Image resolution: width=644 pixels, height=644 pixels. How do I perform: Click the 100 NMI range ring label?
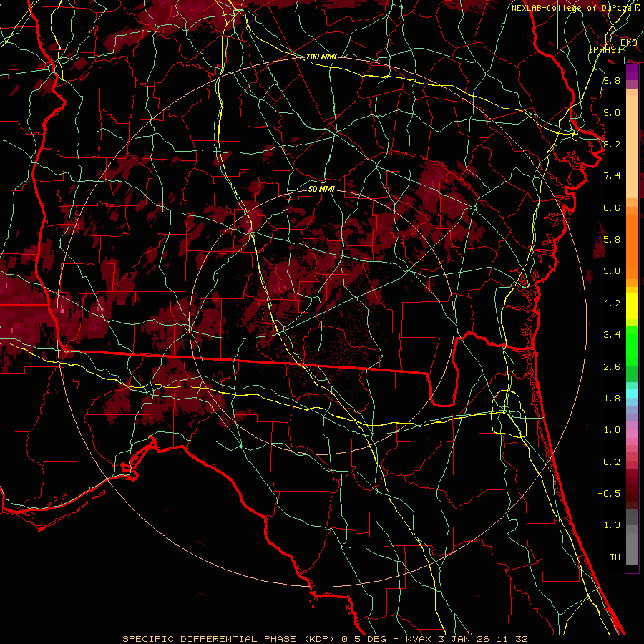pyautogui.click(x=321, y=57)
